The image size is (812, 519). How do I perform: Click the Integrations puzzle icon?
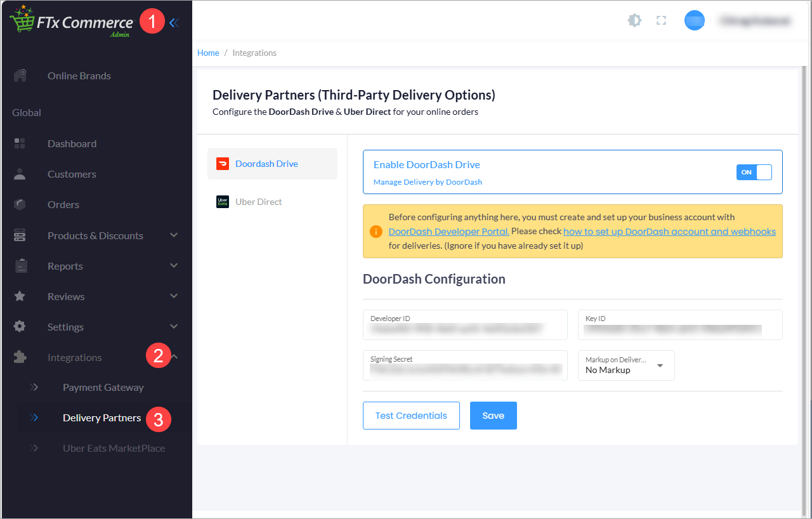[x=20, y=357]
